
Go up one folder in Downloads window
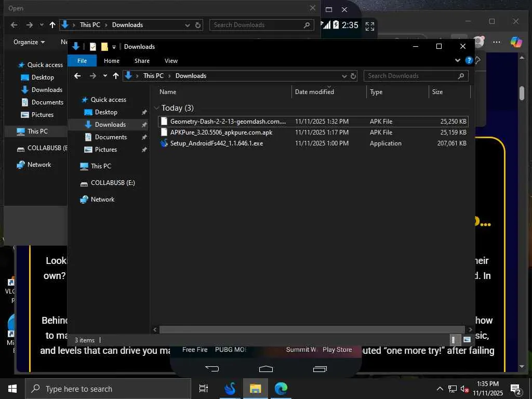pyautogui.click(x=116, y=76)
